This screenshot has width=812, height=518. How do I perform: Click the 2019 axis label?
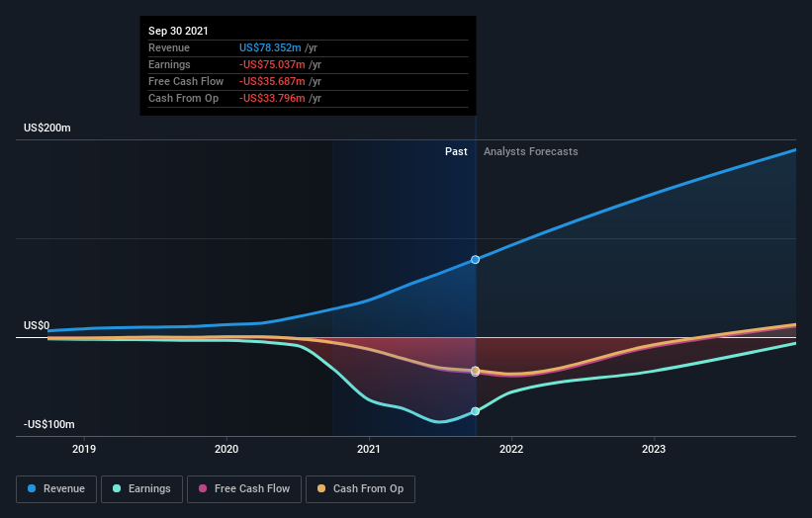tap(84, 449)
